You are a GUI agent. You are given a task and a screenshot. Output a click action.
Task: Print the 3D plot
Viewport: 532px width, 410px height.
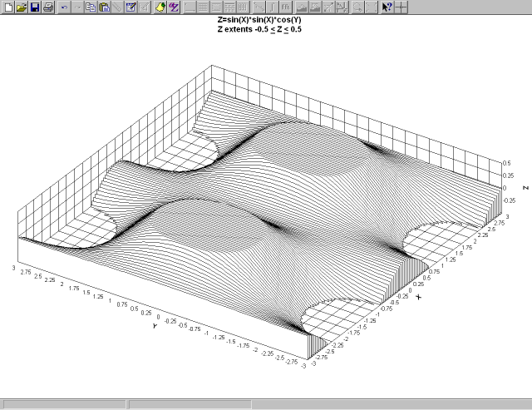pyautogui.click(x=48, y=7)
